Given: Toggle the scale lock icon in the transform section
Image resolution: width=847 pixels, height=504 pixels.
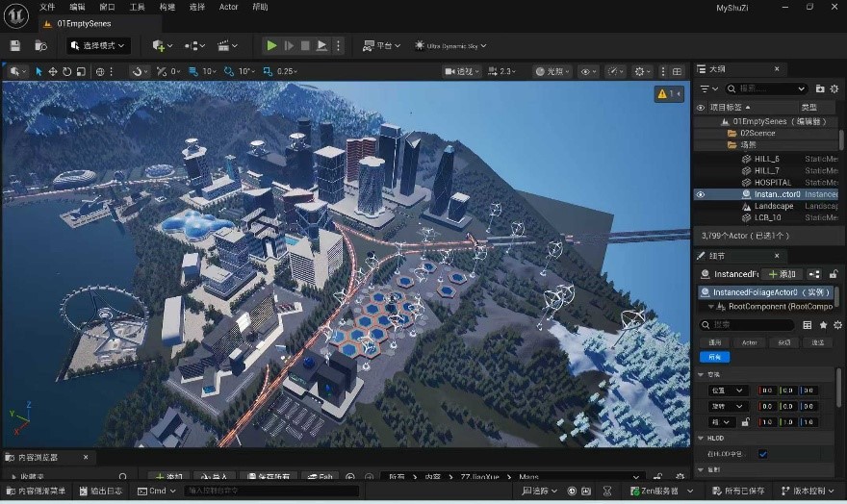Looking at the screenshot, I should coord(744,422).
